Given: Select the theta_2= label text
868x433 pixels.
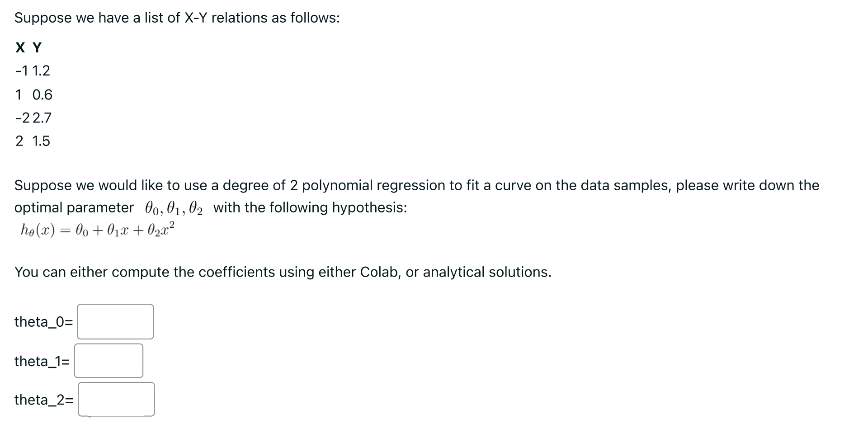Looking at the screenshot, I should point(43,400).
